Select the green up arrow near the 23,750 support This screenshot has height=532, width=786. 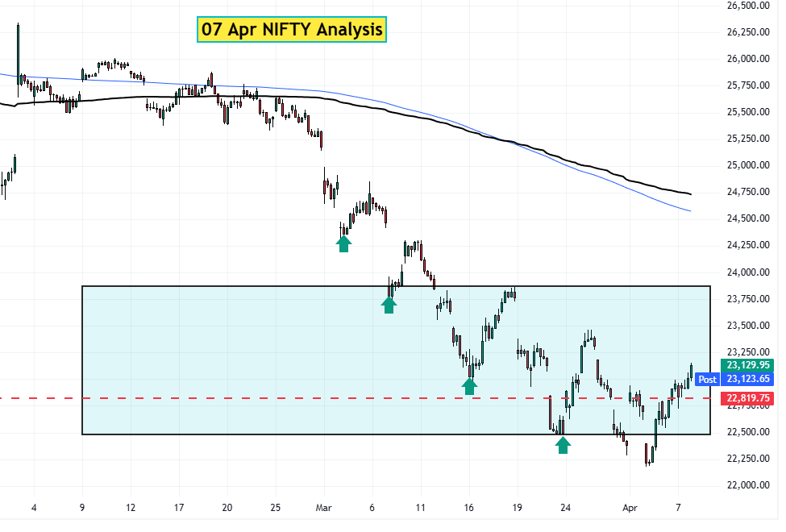point(390,304)
